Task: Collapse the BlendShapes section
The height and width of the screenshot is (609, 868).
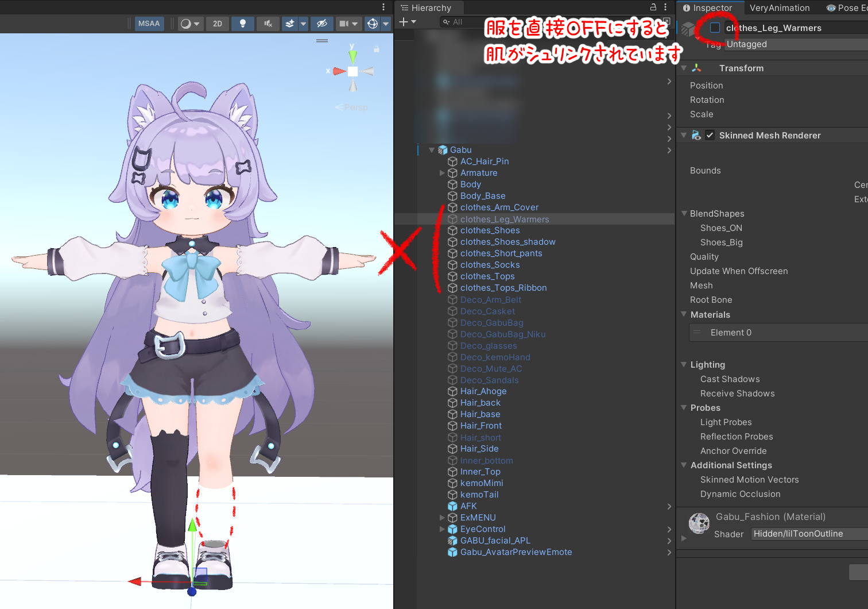Action: tap(684, 214)
